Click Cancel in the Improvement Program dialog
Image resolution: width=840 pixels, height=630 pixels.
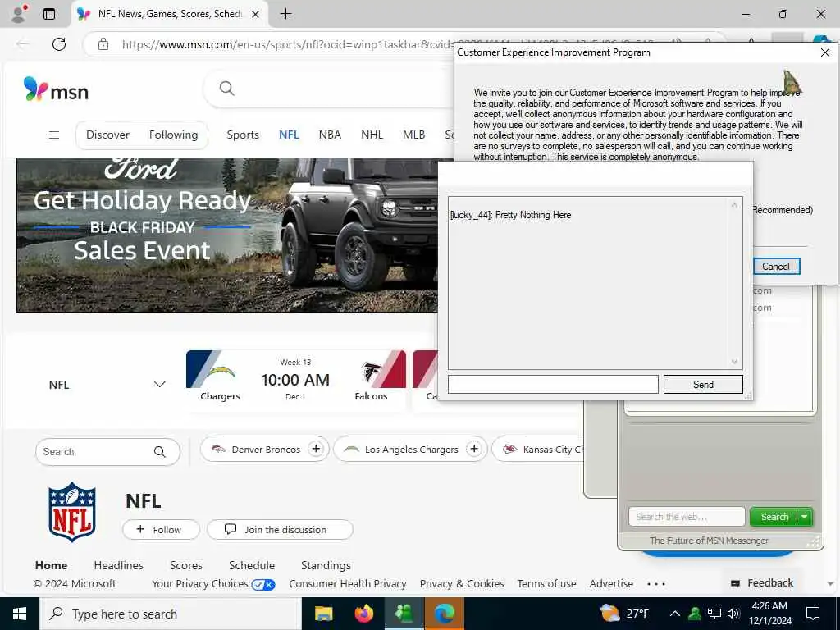(x=776, y=267)
